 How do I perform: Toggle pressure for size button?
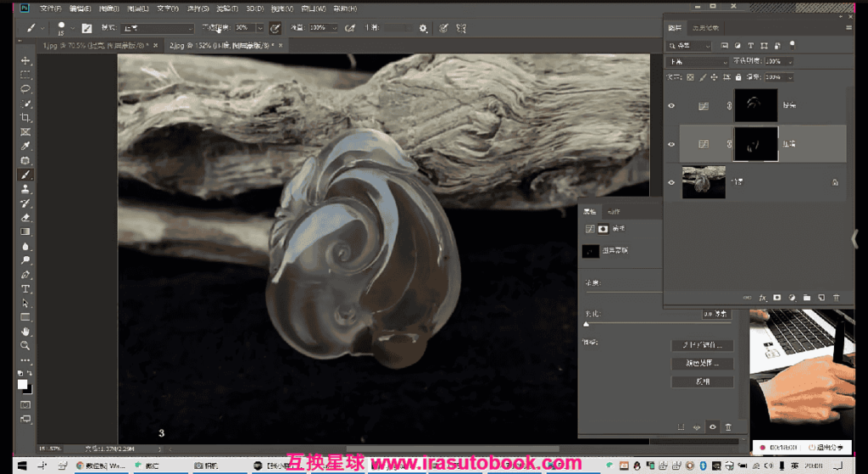tap(443, 28)
